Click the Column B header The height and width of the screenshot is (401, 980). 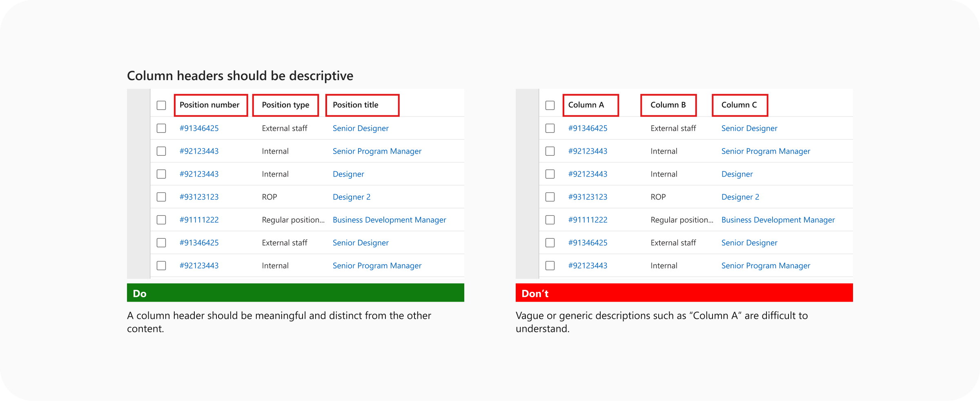pos(668,105)
